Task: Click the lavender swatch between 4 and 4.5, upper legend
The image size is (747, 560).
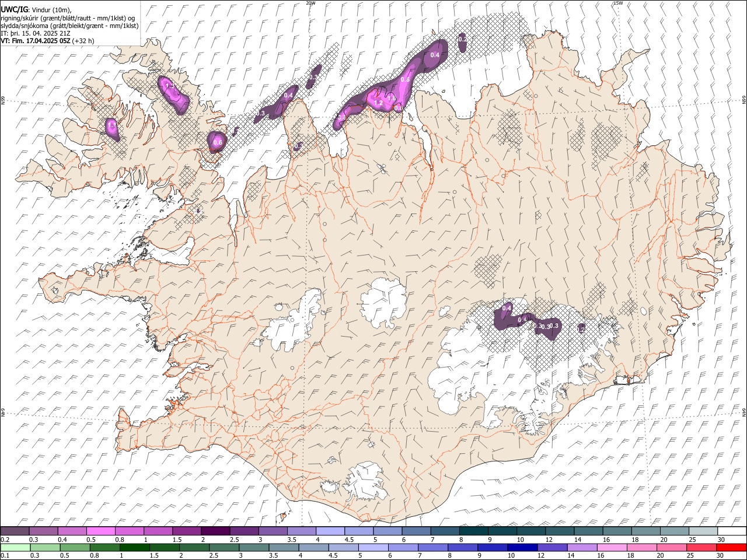Action: [330, 531]
